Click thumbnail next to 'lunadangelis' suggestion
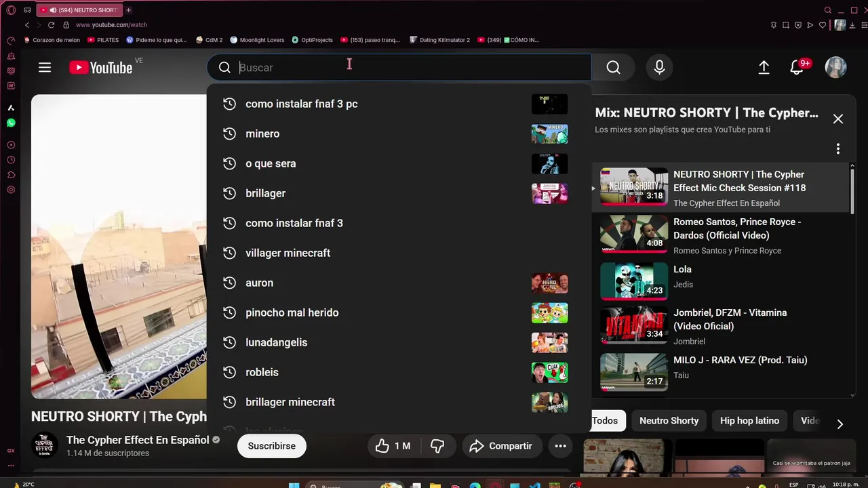Viewport: 868px width, 488px height. [549, 342]
